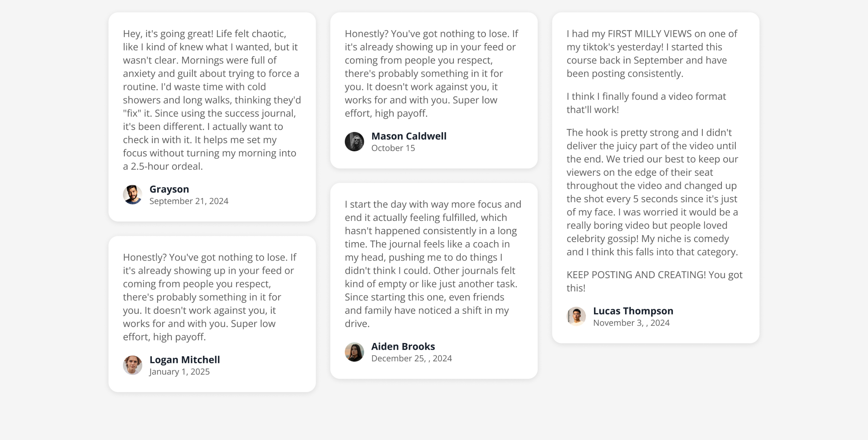This screenshot has height=440, width=868.
Task: Click the November 3 date under Lucas Thompson
Action: point(631,323)
